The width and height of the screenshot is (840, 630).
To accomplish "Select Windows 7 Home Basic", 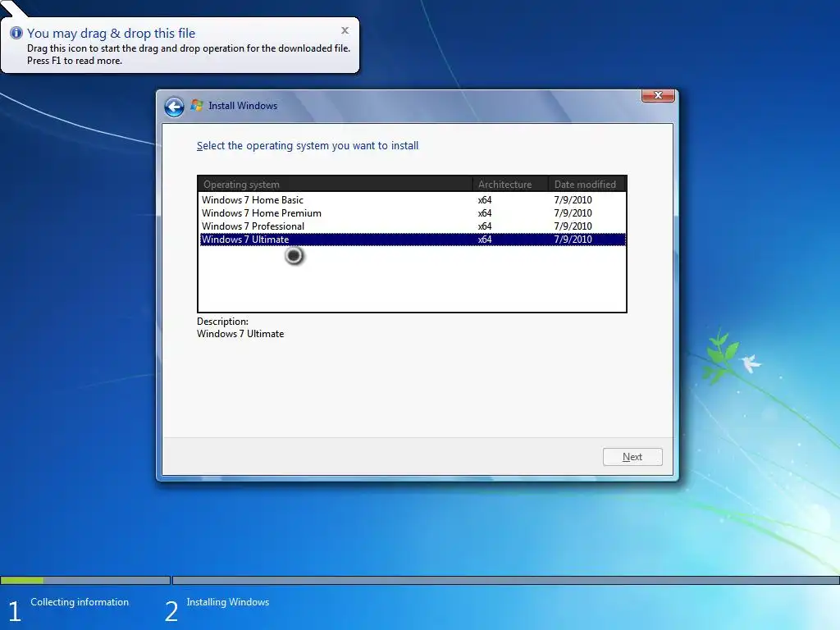I will (413, 200).
